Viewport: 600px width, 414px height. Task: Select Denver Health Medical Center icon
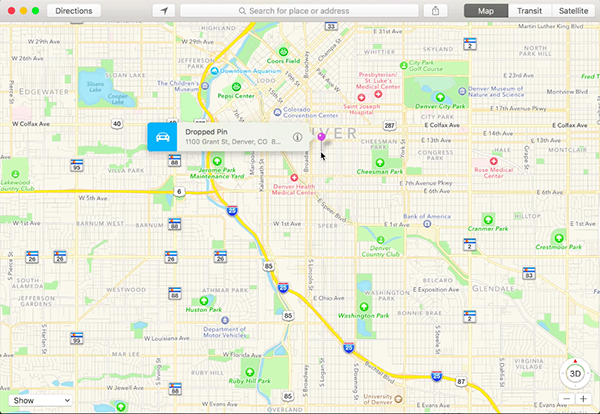[x=294, y=178]
